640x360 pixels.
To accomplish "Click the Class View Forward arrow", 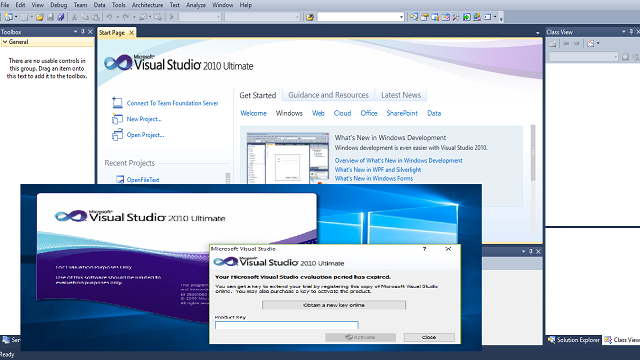I will [577, 43].
